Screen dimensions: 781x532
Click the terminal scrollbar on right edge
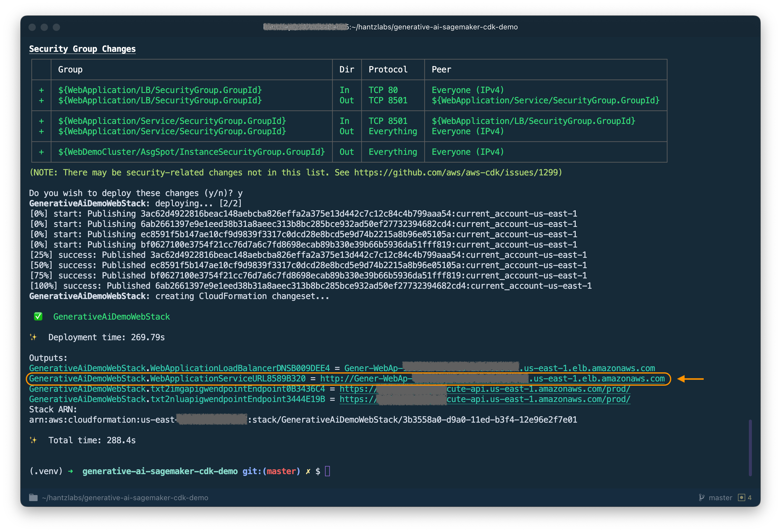pyautogui.click(x=750, y=447)
